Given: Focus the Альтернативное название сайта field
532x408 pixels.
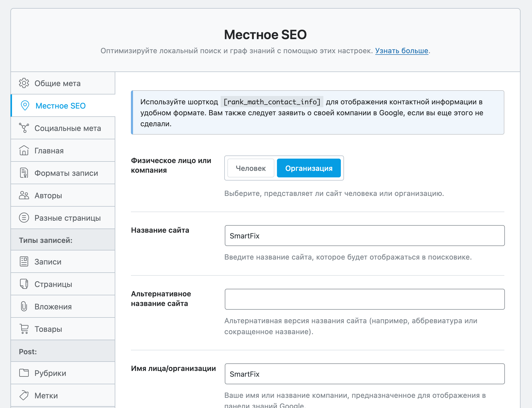Looking at the screenshot, I should pos(365,299).
